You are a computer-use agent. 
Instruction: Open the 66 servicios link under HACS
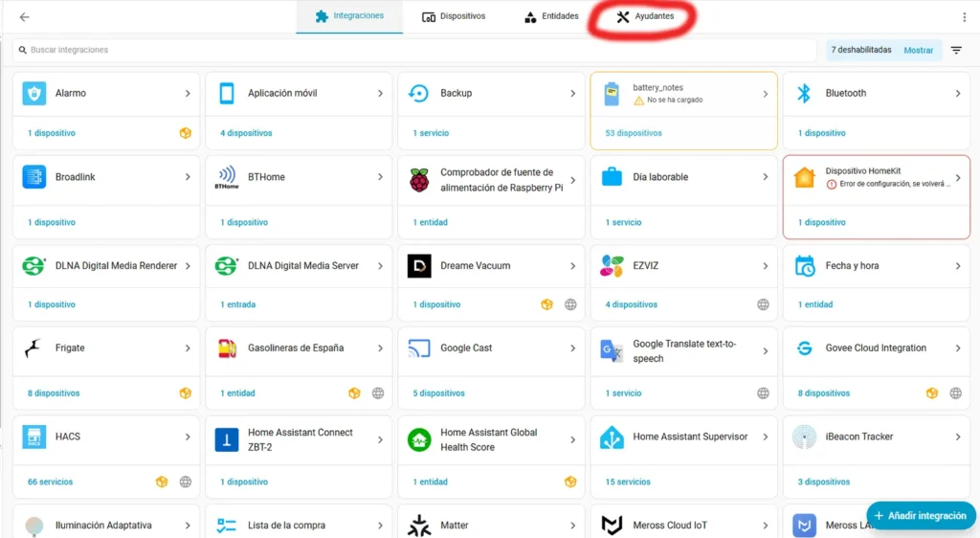coord(50,482)
